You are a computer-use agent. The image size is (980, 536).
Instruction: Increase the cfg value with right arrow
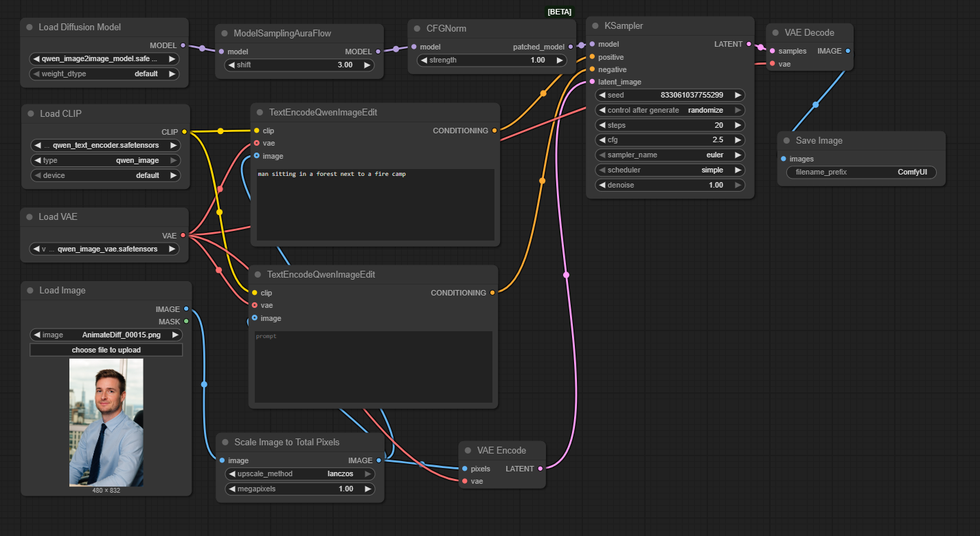[x=738, y=139]
